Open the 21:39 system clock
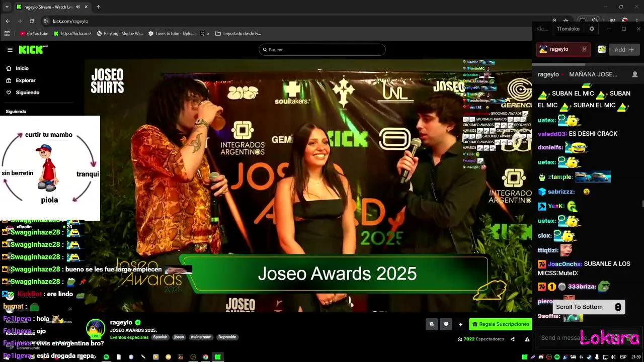The width and height of the screenshot is (644, 362). point(636,357)
